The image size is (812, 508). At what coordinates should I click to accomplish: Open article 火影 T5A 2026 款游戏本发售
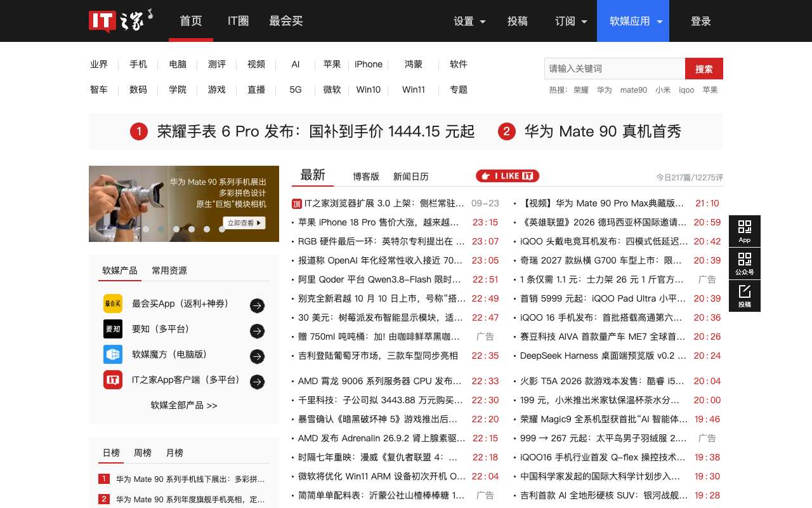point(602,381)
